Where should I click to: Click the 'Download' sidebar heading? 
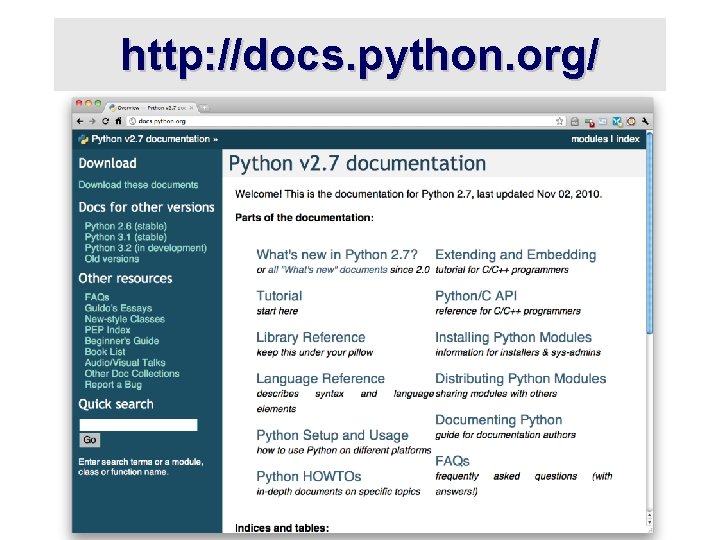107,163
